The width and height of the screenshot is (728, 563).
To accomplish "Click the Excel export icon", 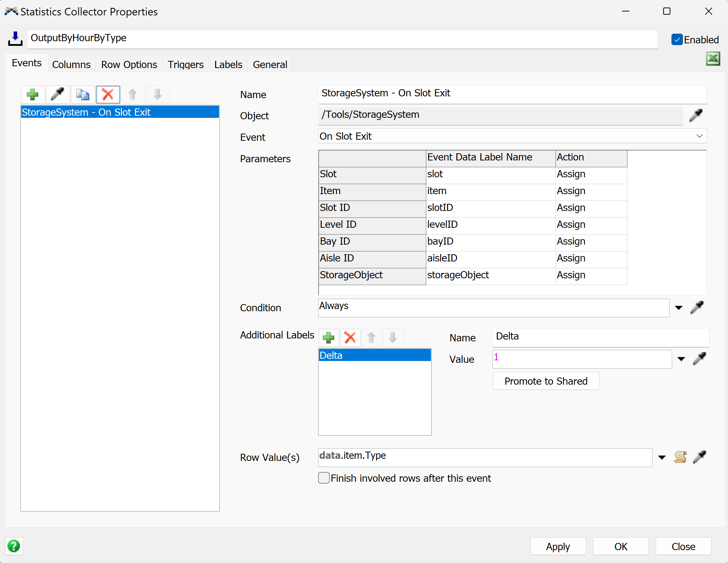I will 713,59.
